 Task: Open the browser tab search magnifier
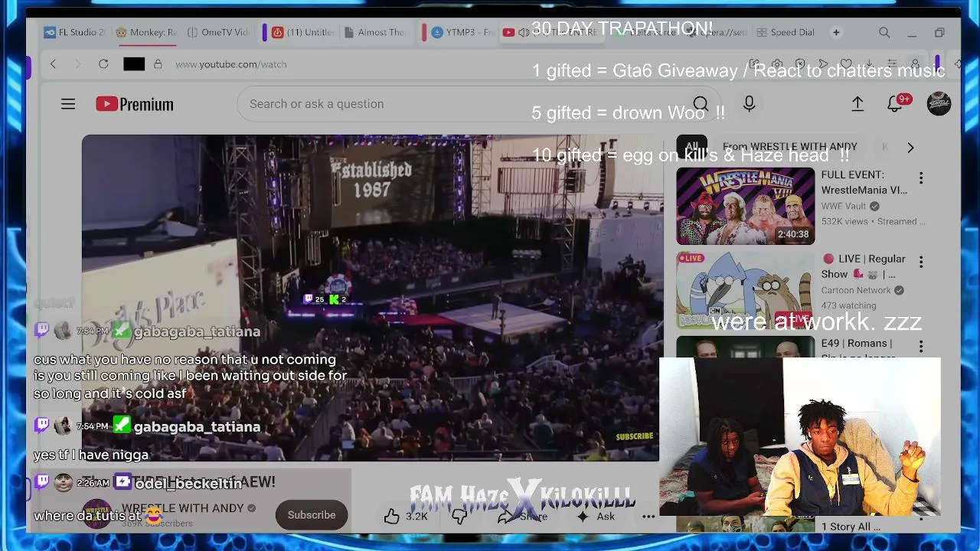coord(884,33)
